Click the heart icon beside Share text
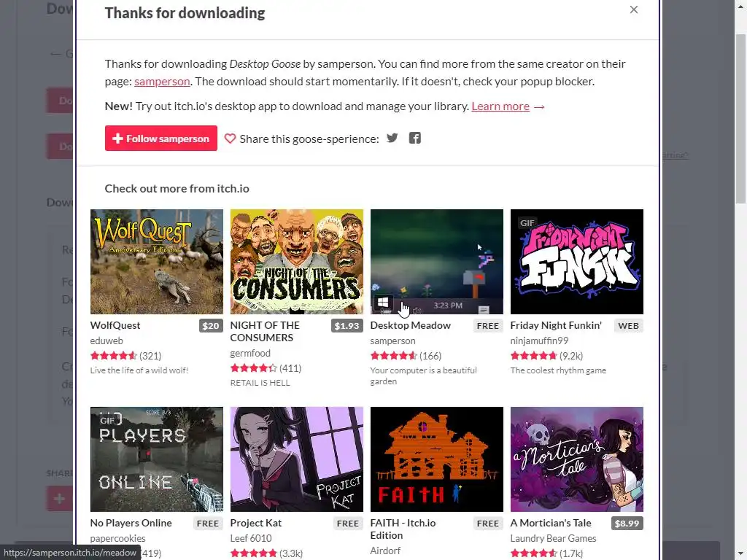Viewport: 747px width, 560px height. click(230, 139)
